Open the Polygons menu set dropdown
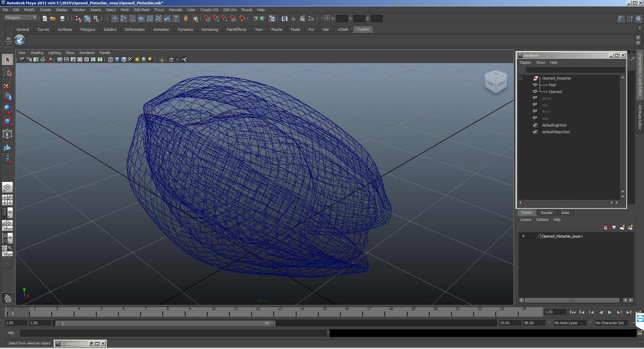 tap(20, 17)
